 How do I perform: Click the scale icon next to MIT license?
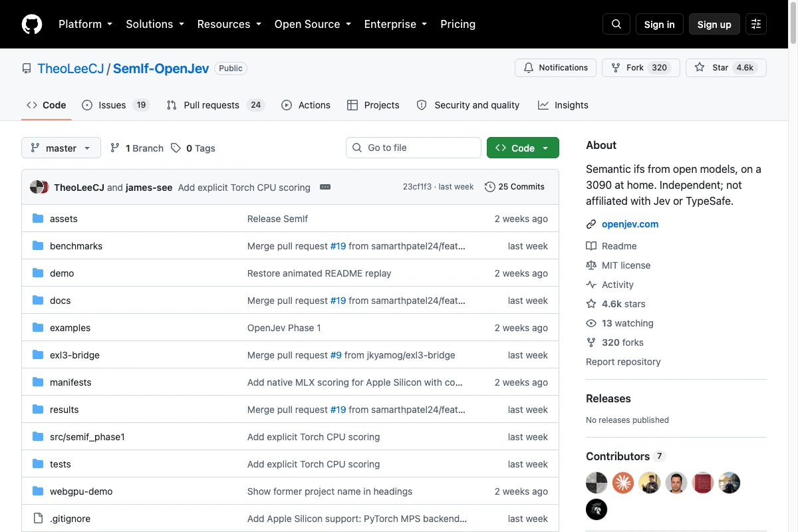tap(591, 265)
